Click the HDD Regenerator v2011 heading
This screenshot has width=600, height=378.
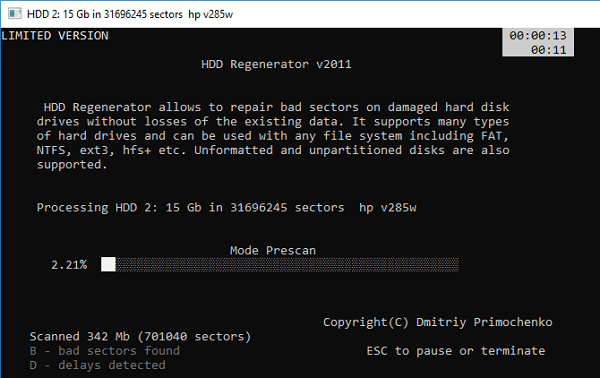click(x=276, y=64)
